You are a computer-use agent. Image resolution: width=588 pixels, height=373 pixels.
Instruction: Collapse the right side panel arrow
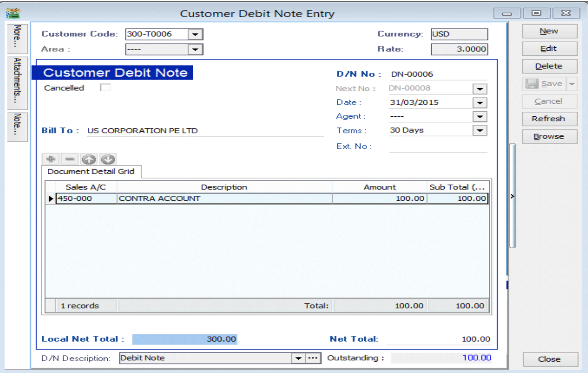(x=512, y=196)
